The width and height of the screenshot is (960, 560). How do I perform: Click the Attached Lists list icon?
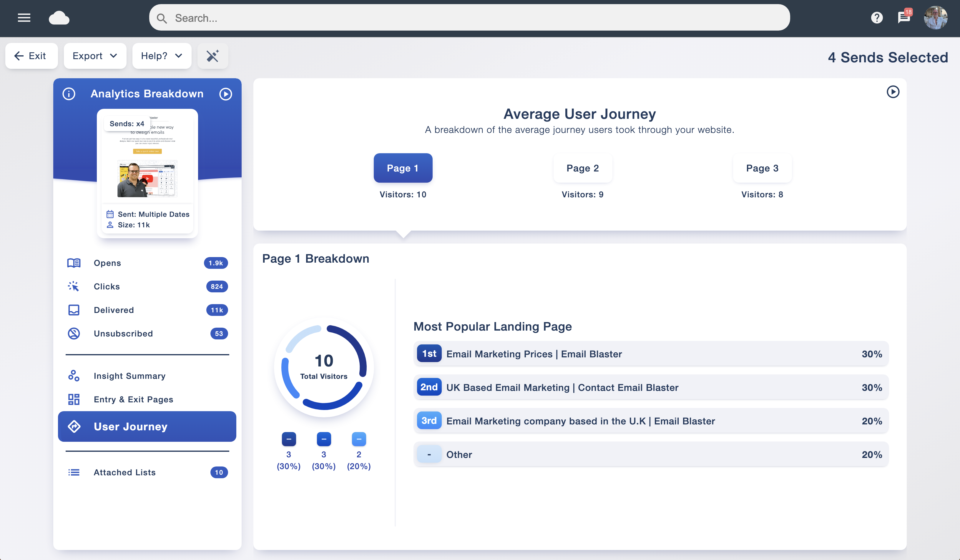(74, 472)
